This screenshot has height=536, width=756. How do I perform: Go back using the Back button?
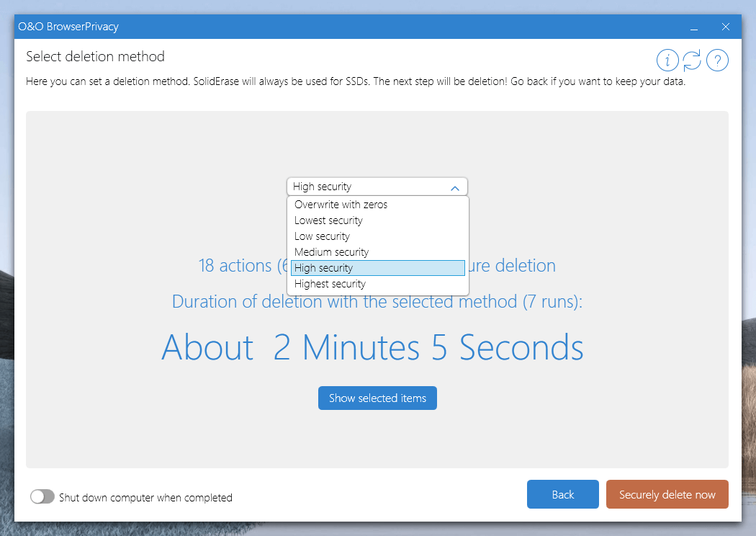click(562, 494)
